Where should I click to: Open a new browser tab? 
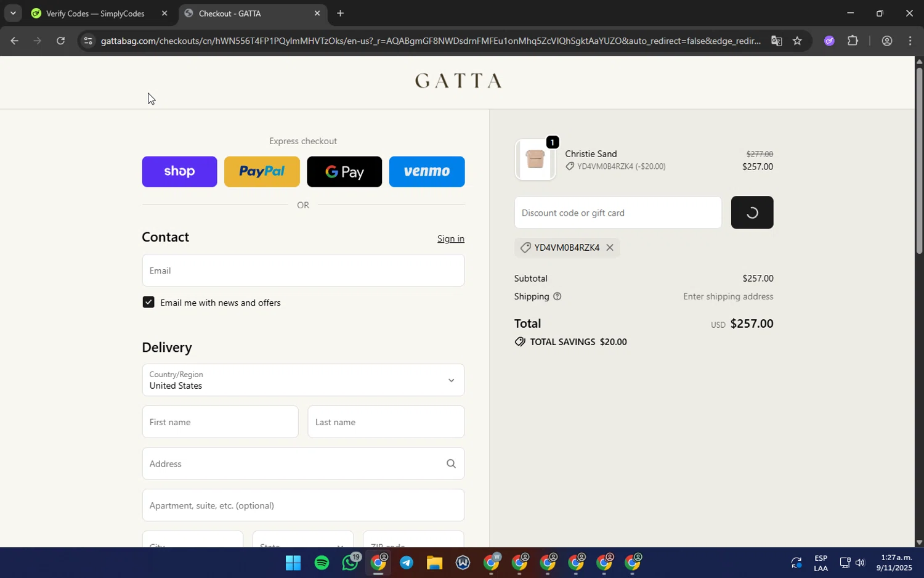[x=340, y=14]
